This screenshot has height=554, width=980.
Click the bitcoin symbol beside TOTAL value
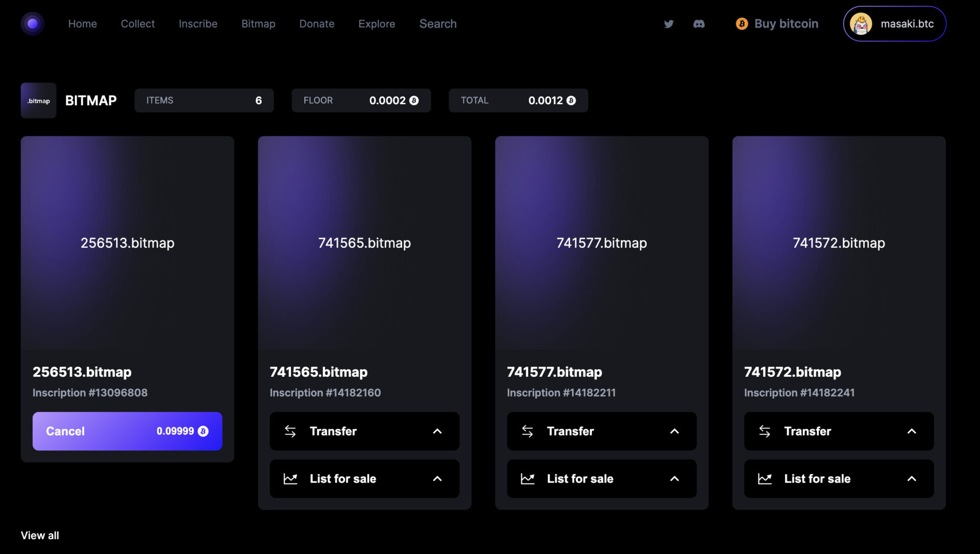pos(571,101)
